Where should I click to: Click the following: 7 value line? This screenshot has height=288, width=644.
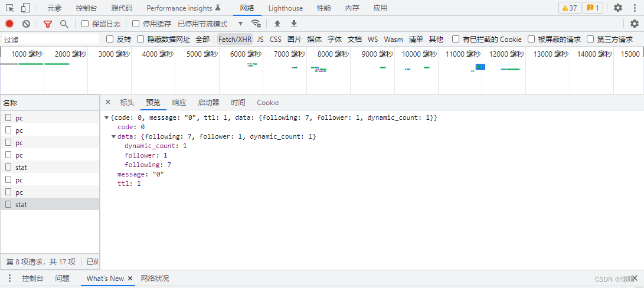[x=148, y=165]
